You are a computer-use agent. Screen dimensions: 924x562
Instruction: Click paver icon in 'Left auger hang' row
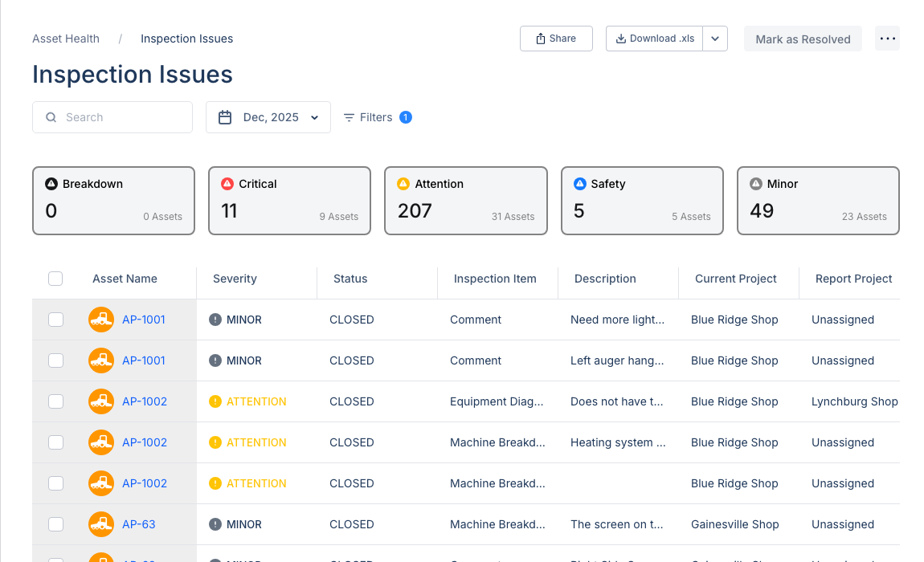click(x=101, y=360)
